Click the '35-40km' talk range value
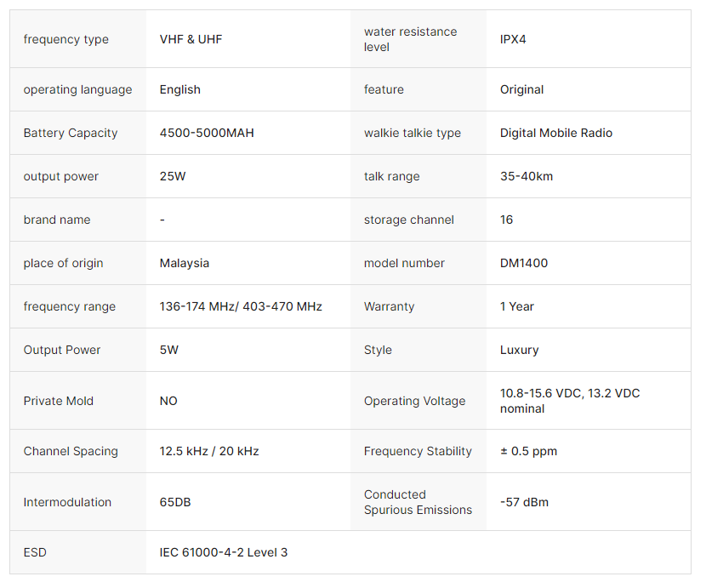This screenshot has height=588, width=706. point(526,176)
